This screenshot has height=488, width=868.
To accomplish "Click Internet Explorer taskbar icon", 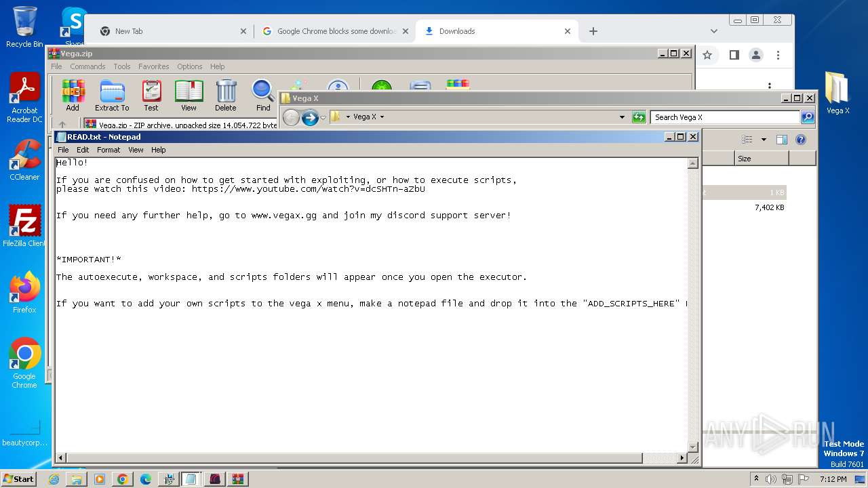I will (x=54, y=479).
